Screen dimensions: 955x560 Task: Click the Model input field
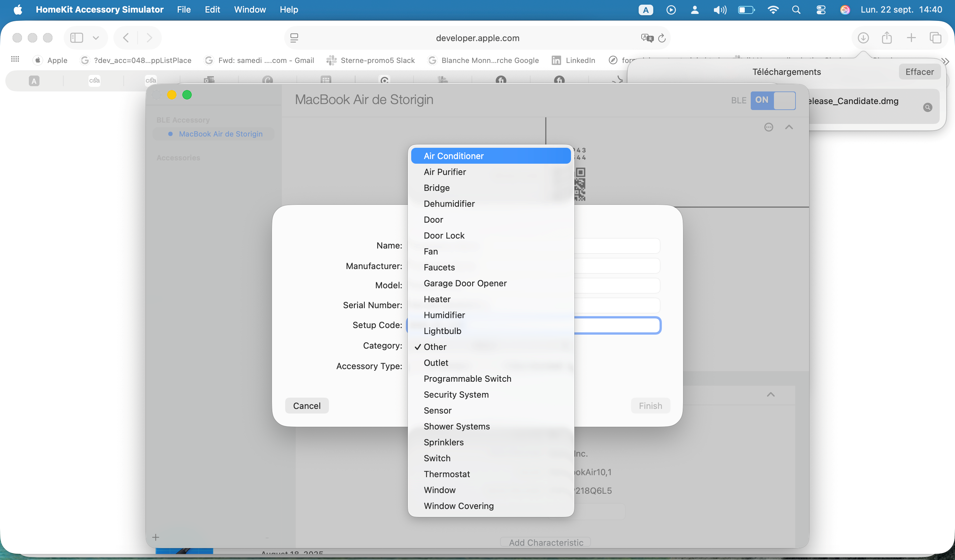[x=617, y=286]
